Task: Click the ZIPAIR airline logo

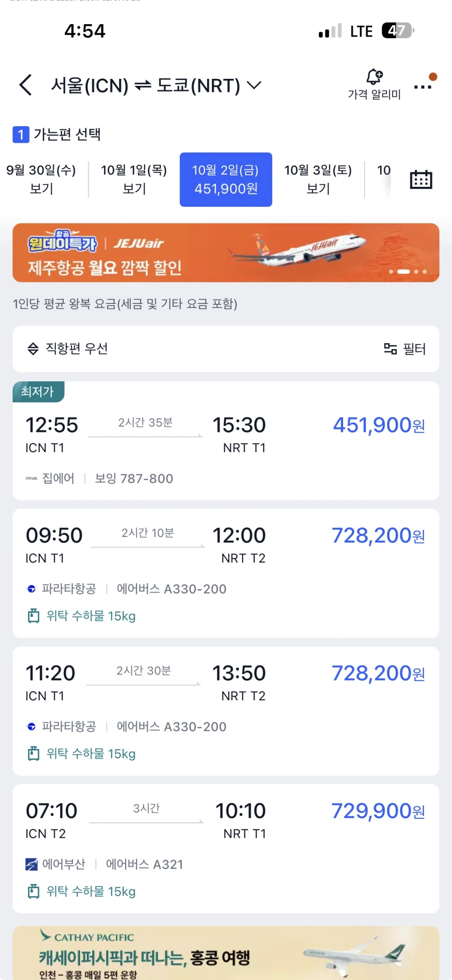Action: point(31,478)
